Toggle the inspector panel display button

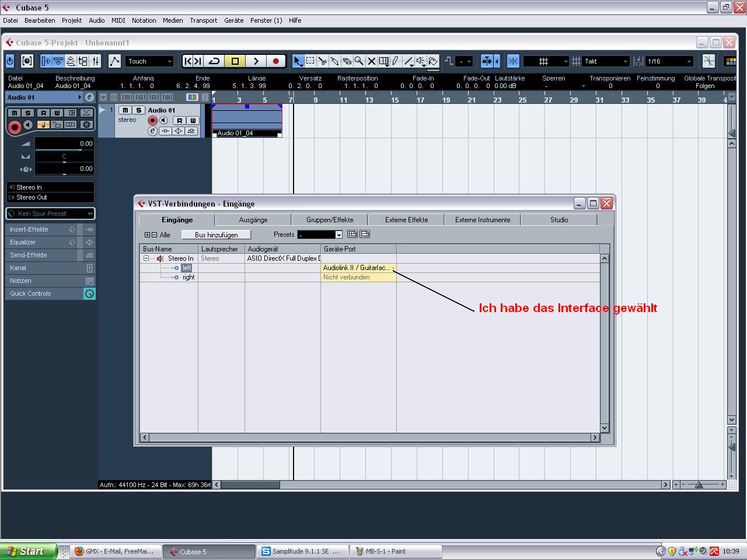[x=46, y=61]
